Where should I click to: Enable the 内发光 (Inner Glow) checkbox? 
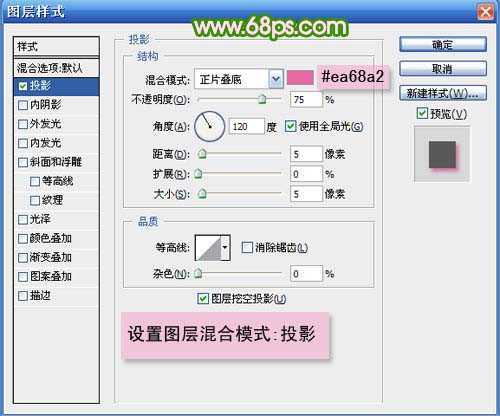tap(23, 143)
